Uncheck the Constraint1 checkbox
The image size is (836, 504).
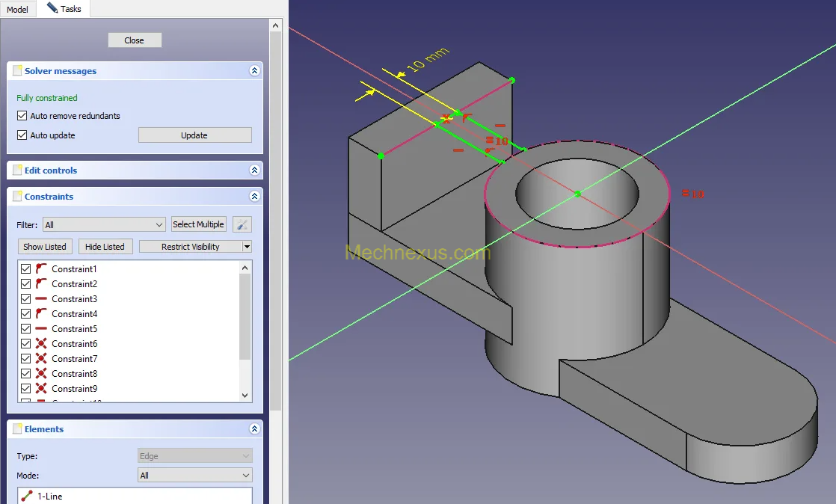coord(25,268)
